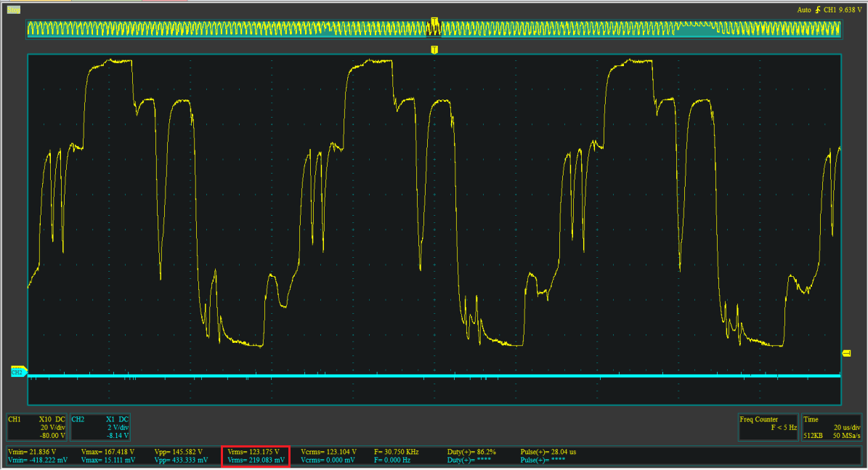Select the trigger position T marker above the graph
This screenshot has height=470, width=868.
(434, 49)
